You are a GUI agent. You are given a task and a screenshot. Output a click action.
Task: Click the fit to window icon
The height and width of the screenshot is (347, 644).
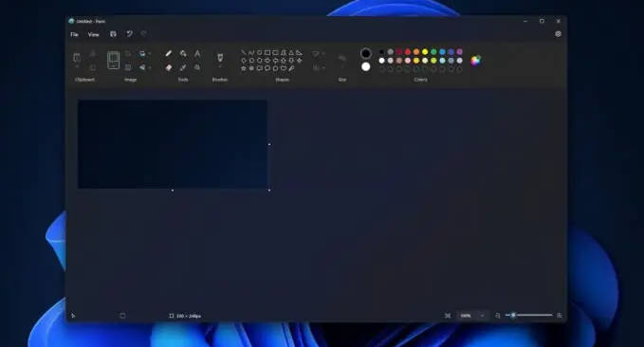pyautogui.click(x=448, y=316)
